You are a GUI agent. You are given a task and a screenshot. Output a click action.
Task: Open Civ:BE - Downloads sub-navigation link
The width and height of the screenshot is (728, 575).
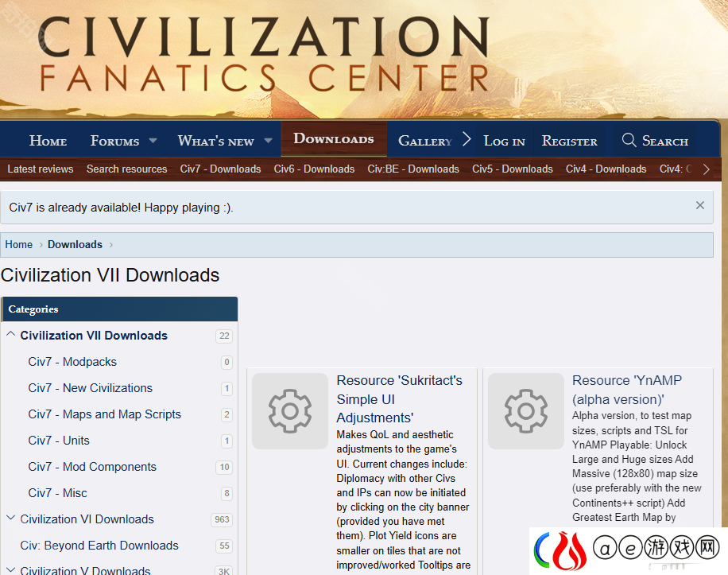click(413, 169)
